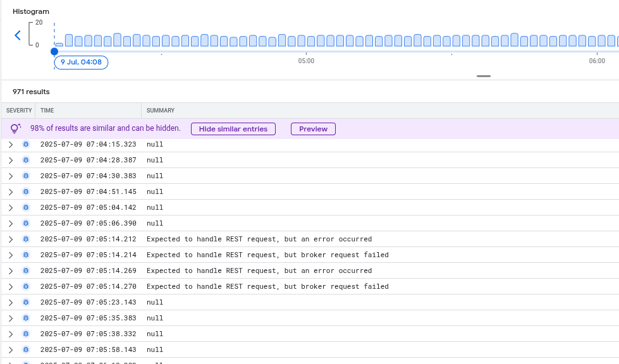Click debug severity icon for 07:05:38.332 entry

click(x=26, y=334)
